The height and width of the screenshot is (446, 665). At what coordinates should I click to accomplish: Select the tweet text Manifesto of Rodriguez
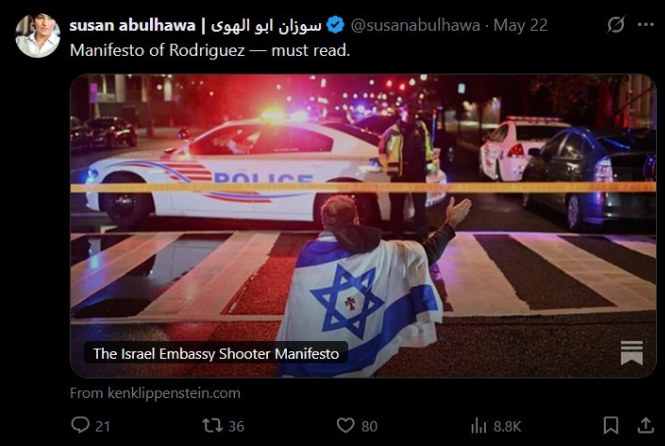click(157, 50)
